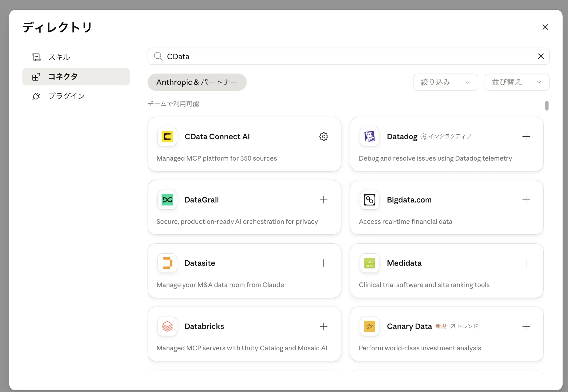Click the Bigdata.com logo icon
Screen dimensions: 568x392
point(370,200)
